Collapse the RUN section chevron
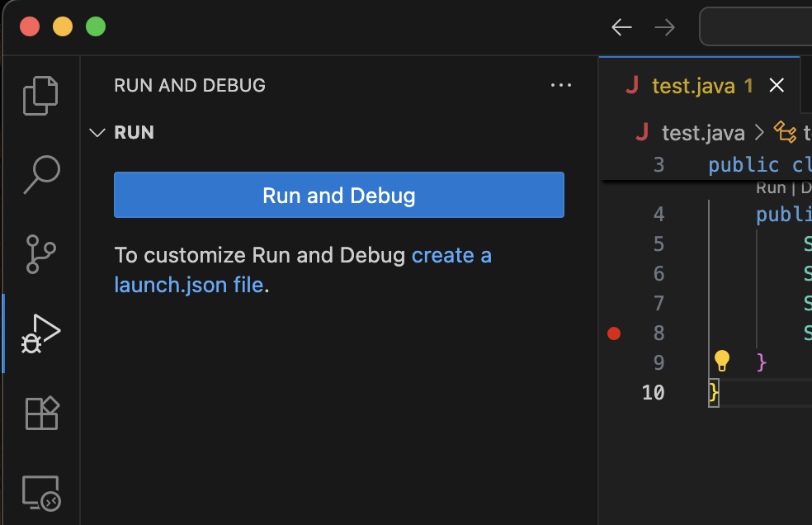This screenshot has height=525, width=812. 97,133
